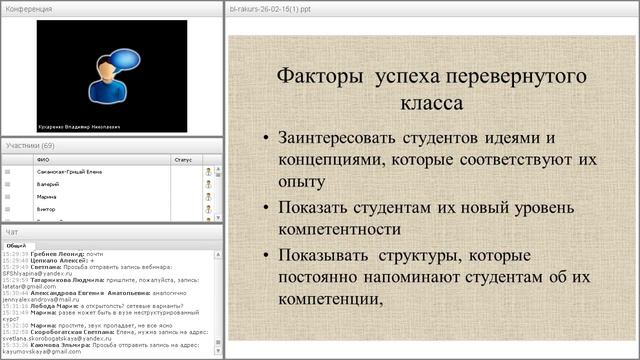
Task: Click the grey square marker beside Валерий
Action: tap(7, 184)
